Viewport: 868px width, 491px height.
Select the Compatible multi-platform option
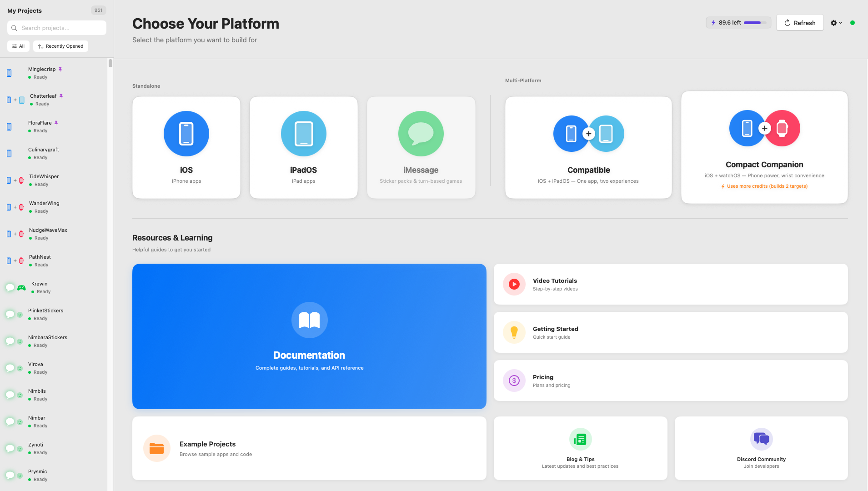[x=588, y=147]
